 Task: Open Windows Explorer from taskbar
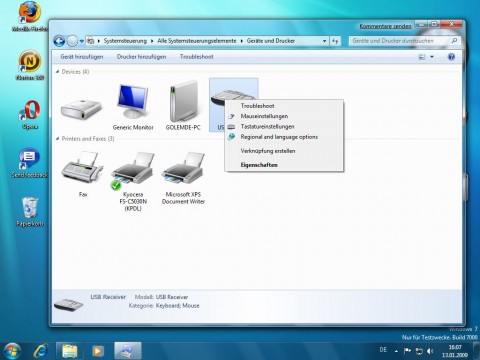coord(70,351)
